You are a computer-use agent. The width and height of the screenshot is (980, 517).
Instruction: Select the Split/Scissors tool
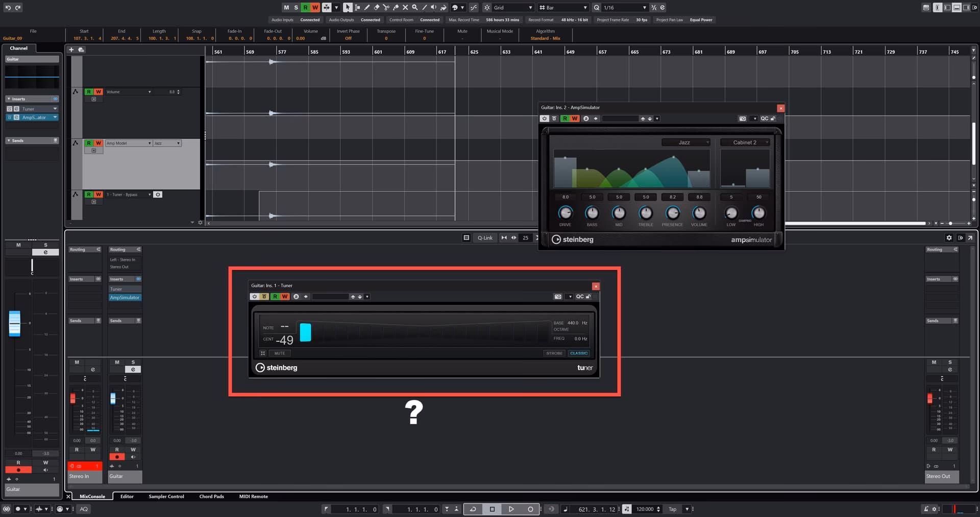coord(386,8)
